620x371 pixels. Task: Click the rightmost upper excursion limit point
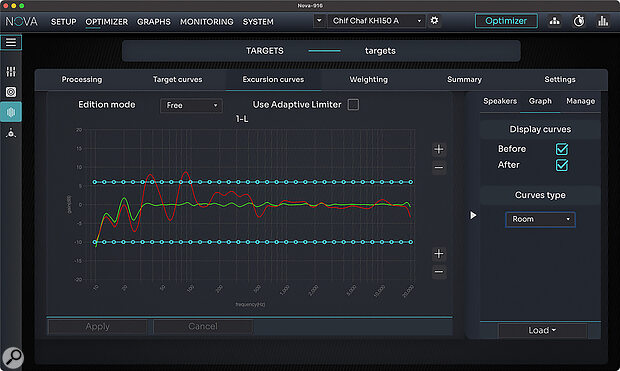tap(411, 182)
